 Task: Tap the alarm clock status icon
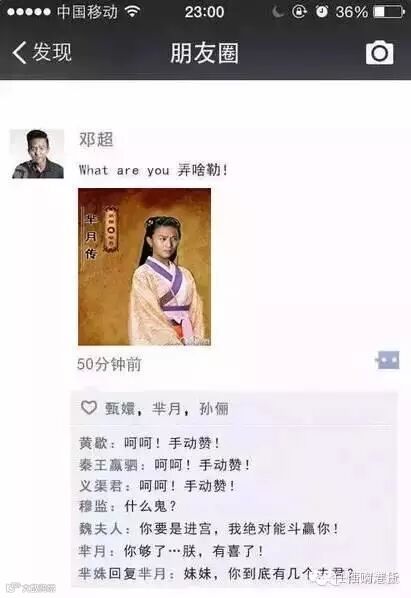[322, 12]
